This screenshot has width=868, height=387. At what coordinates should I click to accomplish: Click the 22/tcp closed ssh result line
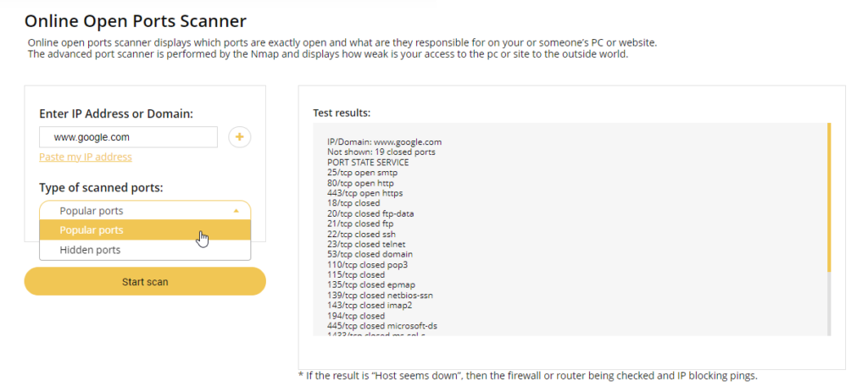[361, 234]
